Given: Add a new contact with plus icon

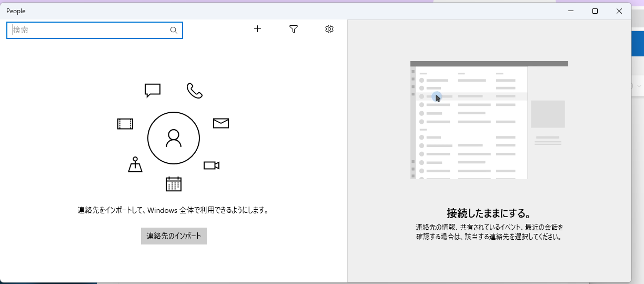Looking at the screenshot, I should [x=257, y=29].
